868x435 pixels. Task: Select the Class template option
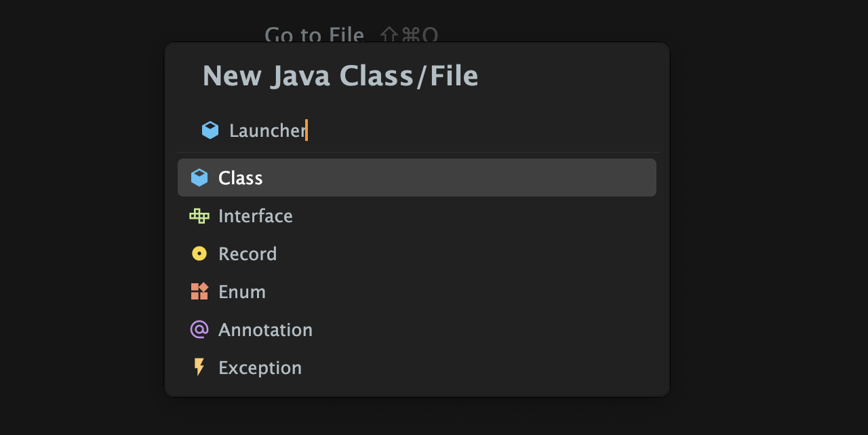(417, 178)
